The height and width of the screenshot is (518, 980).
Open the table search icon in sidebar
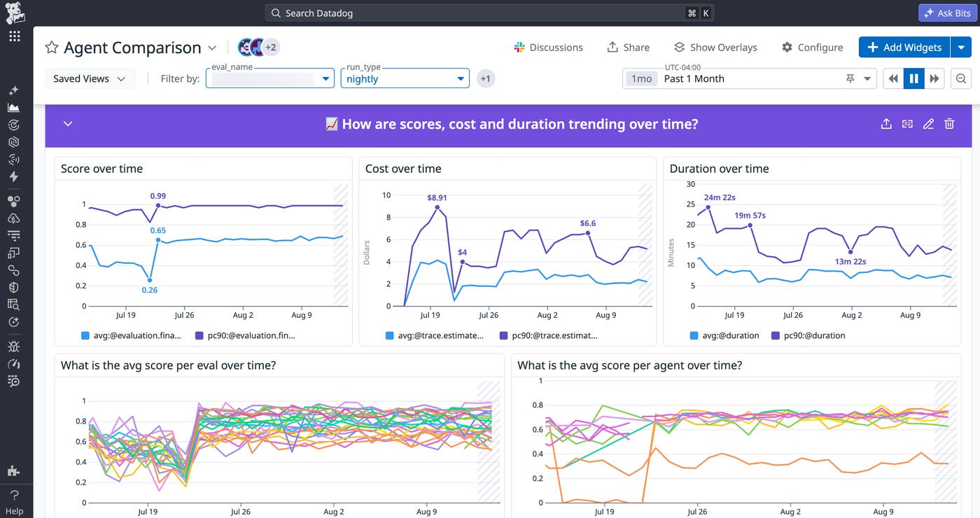click(x=14, y=304)
